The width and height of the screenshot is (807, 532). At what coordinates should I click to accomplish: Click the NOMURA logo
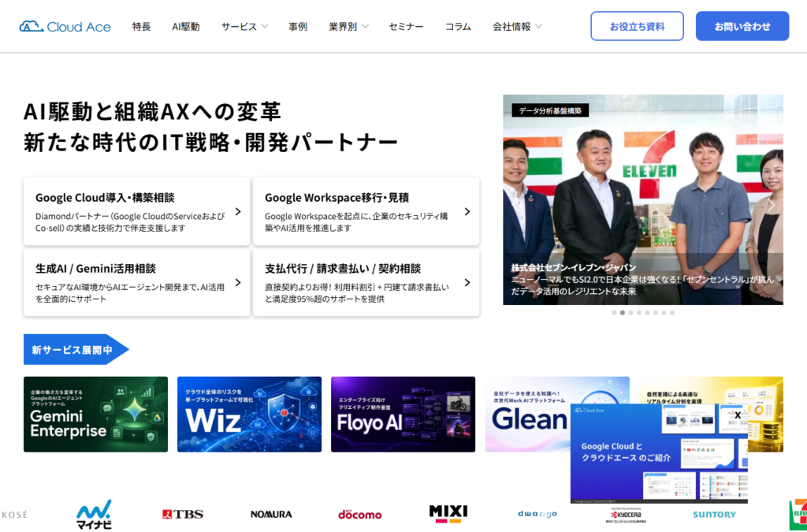[x=271, y=514]
